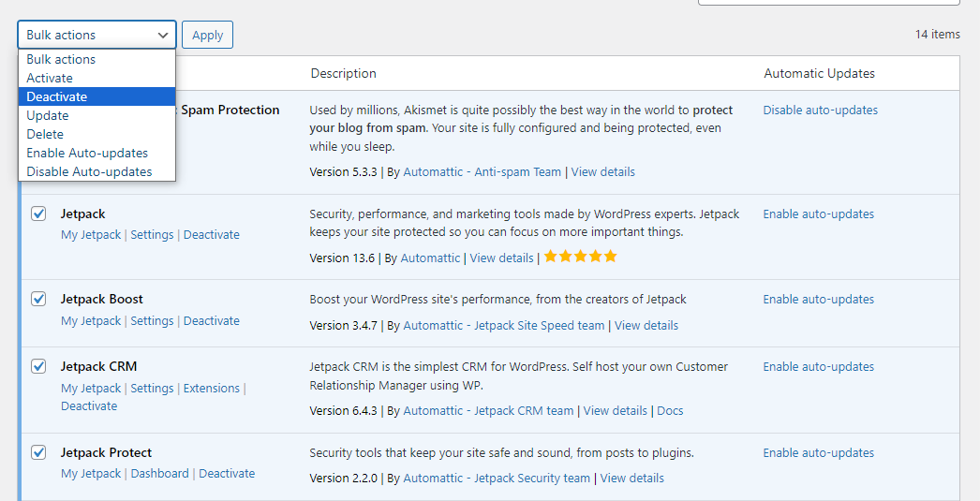View details for Jetpack Protect
This screenshot has width=980, height=501.
pos(631,479)
